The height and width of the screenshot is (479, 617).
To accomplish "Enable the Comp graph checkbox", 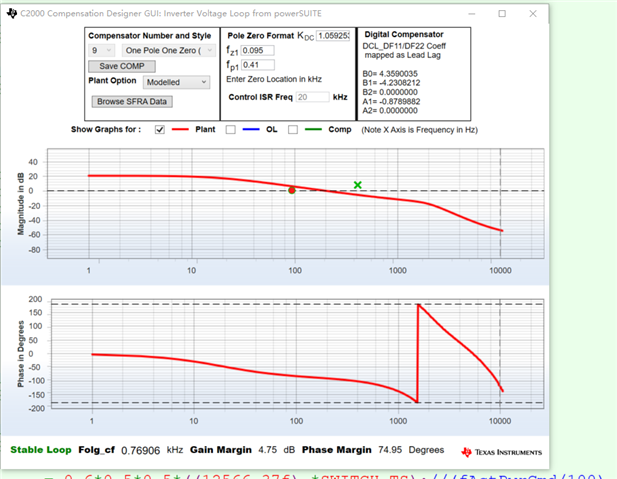I will [x=293, y=129].
